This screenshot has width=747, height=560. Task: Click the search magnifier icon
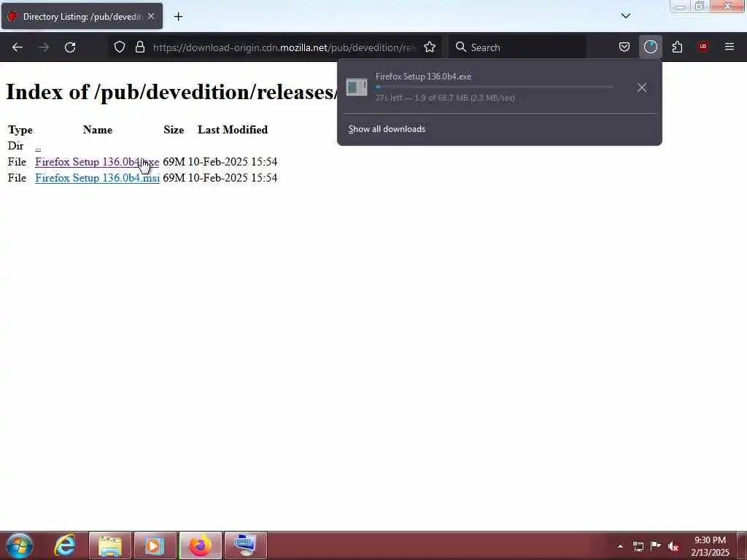pyautogui.click(x=461, y=47)
